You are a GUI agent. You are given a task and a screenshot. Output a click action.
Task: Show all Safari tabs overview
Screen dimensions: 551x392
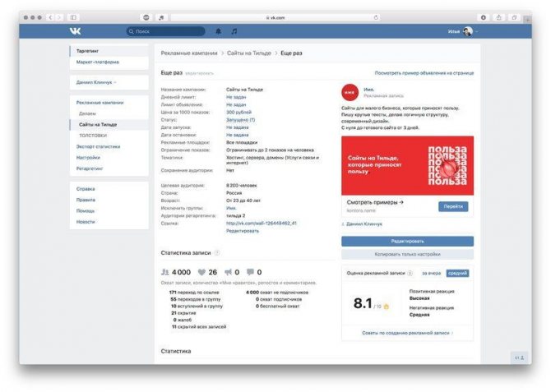click(514, 17)
